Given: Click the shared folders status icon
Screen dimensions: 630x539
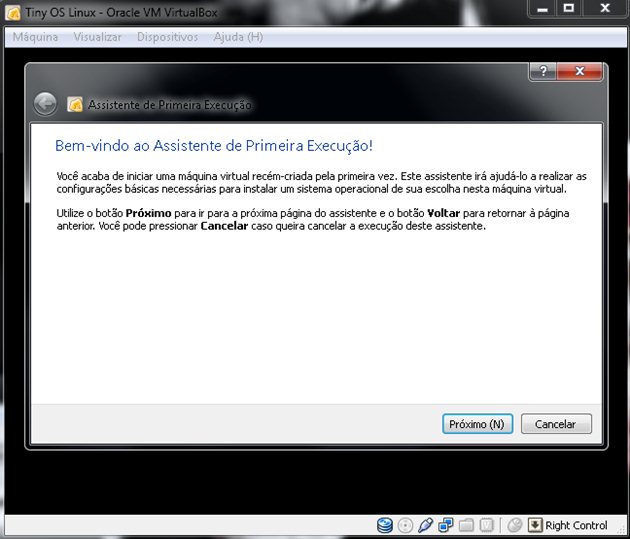Looking at the screenshot, I should point(466,525).
